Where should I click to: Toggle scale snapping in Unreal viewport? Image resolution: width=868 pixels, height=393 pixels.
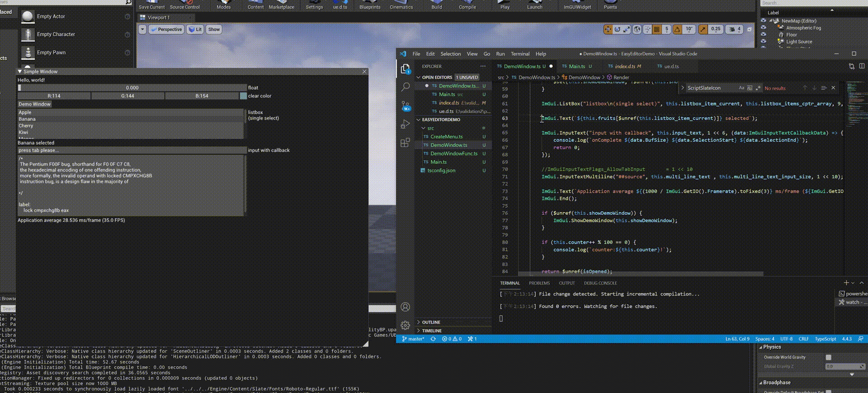click(703, 29)
